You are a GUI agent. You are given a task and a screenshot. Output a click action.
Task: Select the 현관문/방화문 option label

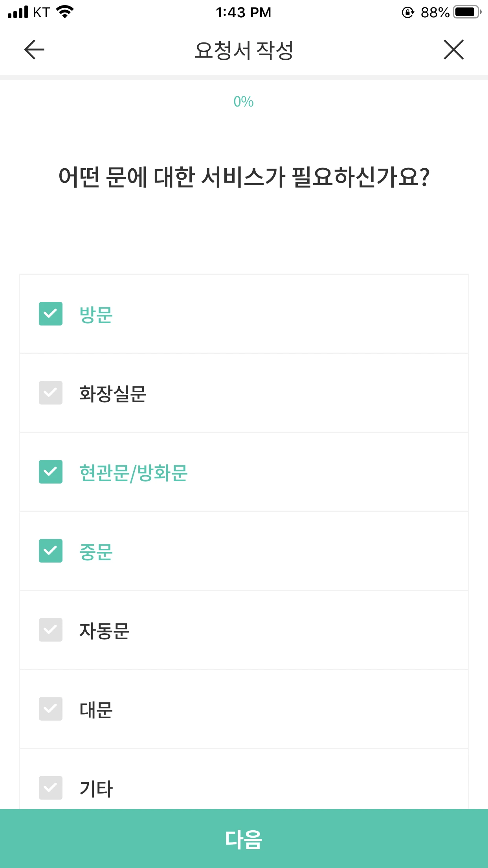coord(134,473)
